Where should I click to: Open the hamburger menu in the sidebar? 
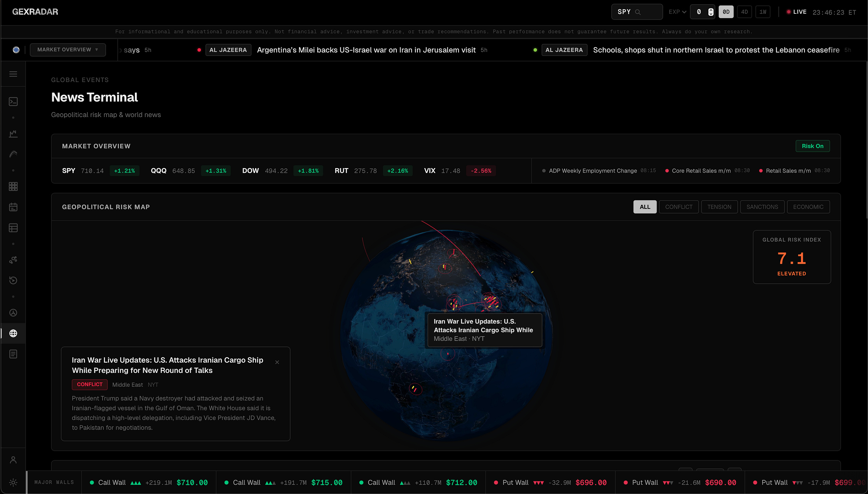[13, 74]
